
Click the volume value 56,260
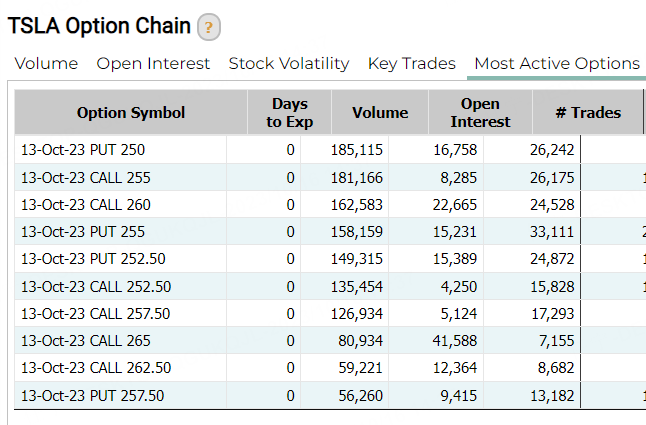coord(360,395)
